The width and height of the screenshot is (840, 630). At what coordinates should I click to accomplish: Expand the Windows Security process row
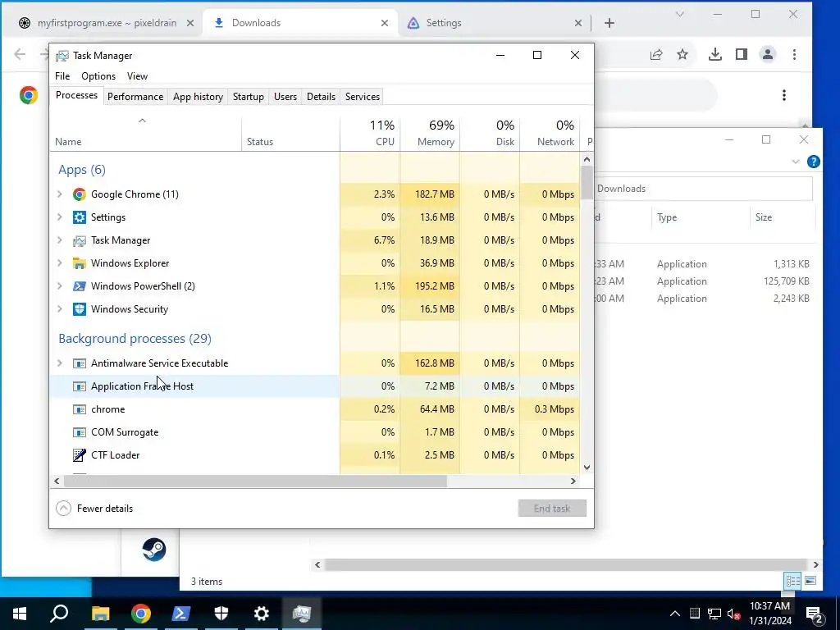pos(60,309)
